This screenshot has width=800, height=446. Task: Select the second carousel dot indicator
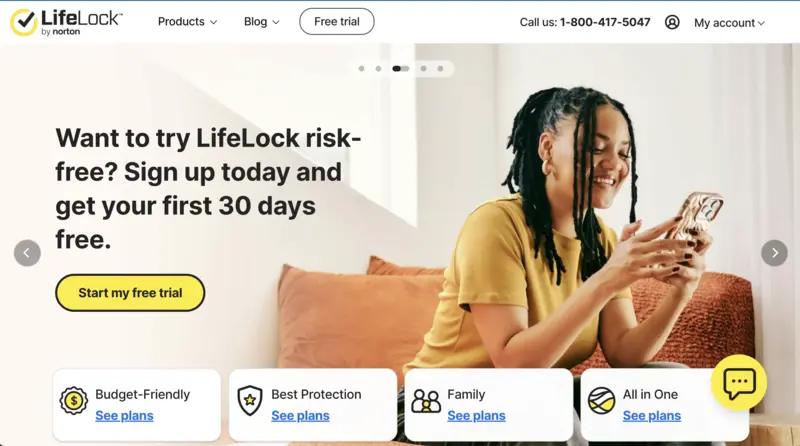[378, 68]
